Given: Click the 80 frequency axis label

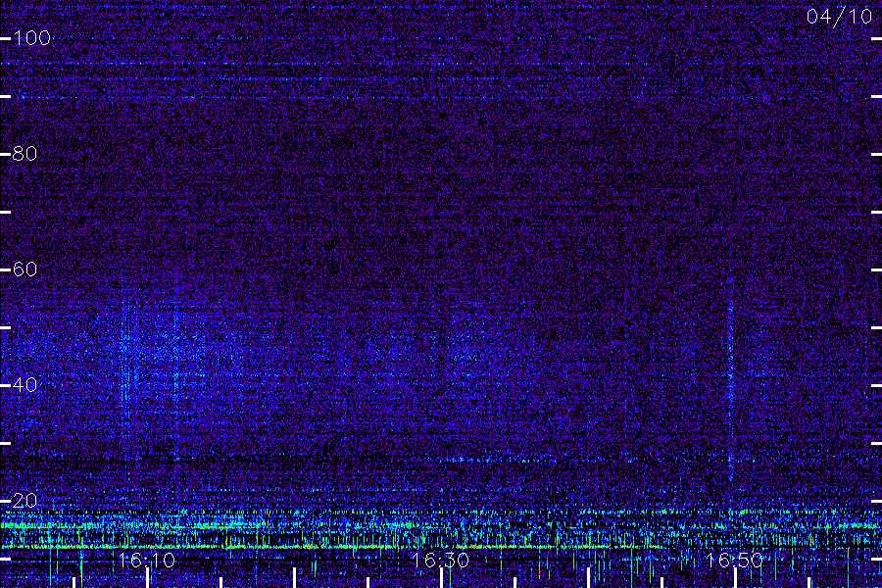Looking at the screenshot, I should click(x=24, y=153).
